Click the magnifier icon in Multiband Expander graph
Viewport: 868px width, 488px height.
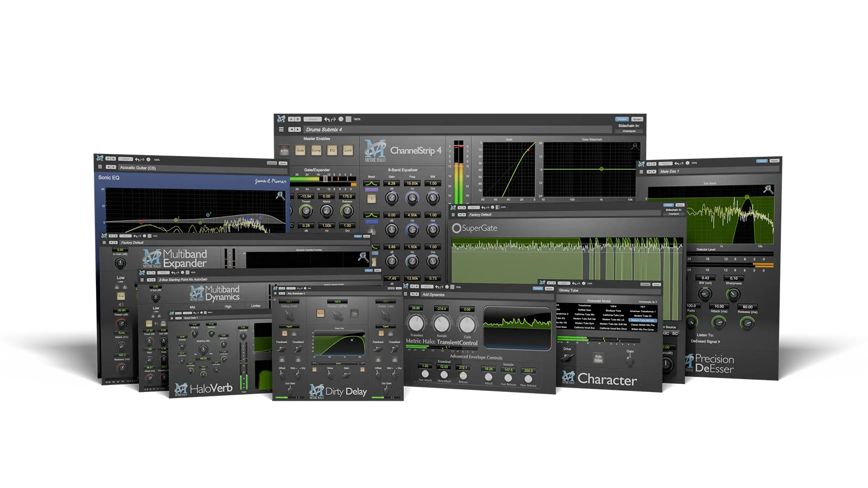(x=363, y=257)
